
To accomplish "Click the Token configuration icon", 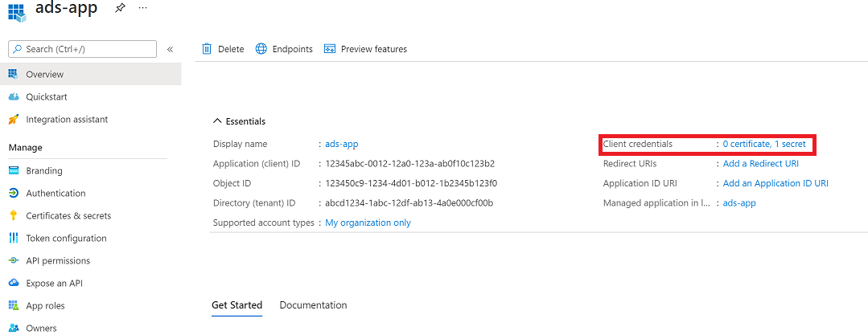I will 13,239.
